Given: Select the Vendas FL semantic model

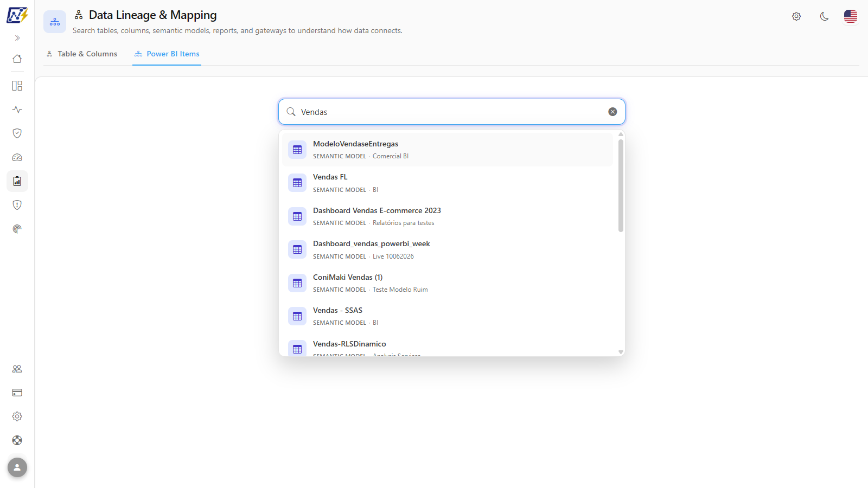Looking at the screenshot, I should 448,183.
